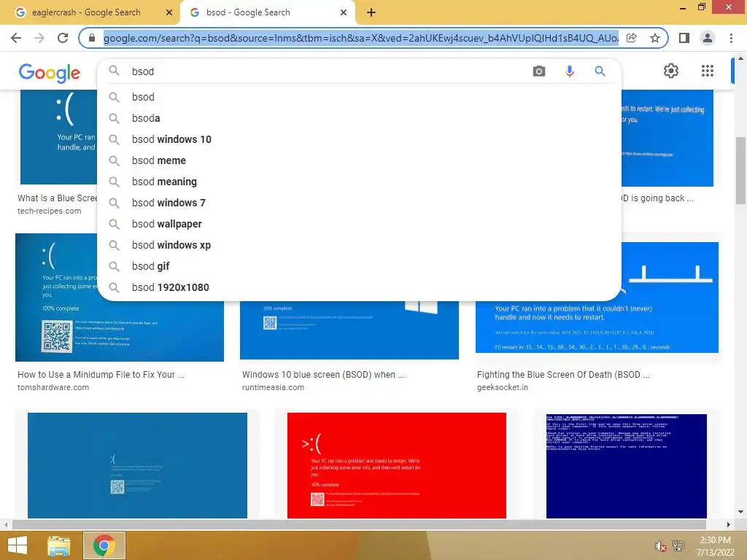Image resolution: width=747 pixels, height=560 pixels.
Task: Select the 'bsod meaning' suggestion
Action: click(x=359, y=182)
